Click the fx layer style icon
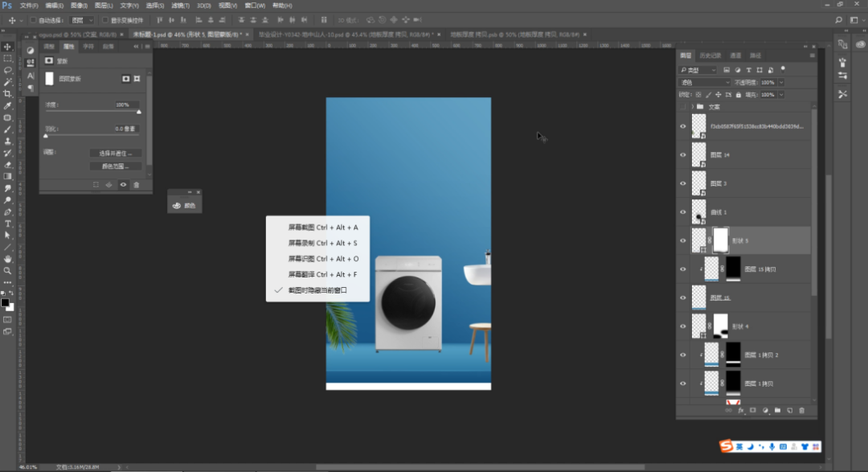The height and width of the screenshot is (472, 868). point(741,410)
